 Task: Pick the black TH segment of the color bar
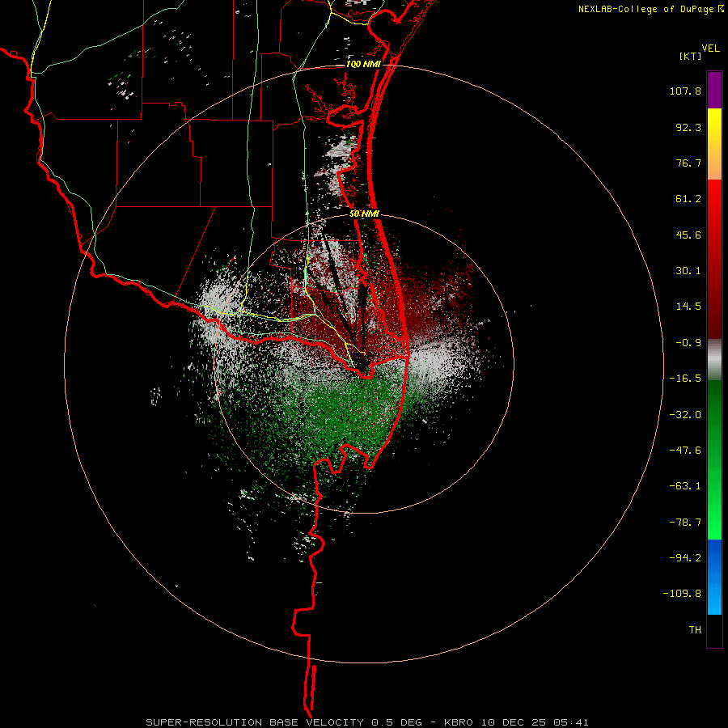coord(714,631)
